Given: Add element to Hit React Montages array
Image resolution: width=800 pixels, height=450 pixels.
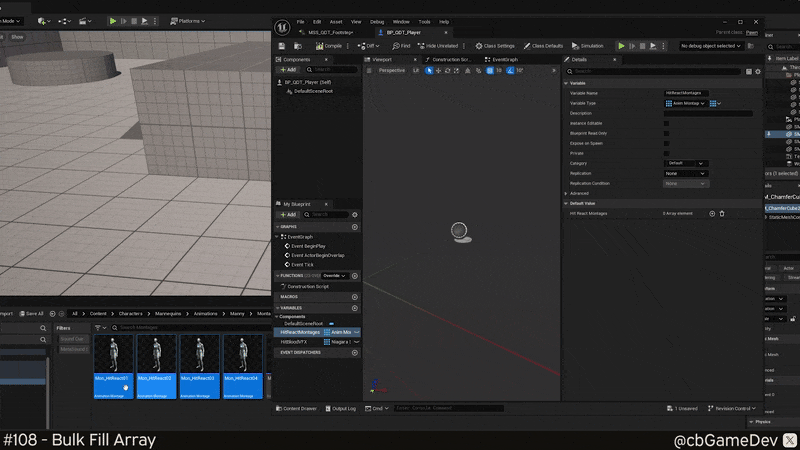Looking at the screenshot, I should (712, 213).
